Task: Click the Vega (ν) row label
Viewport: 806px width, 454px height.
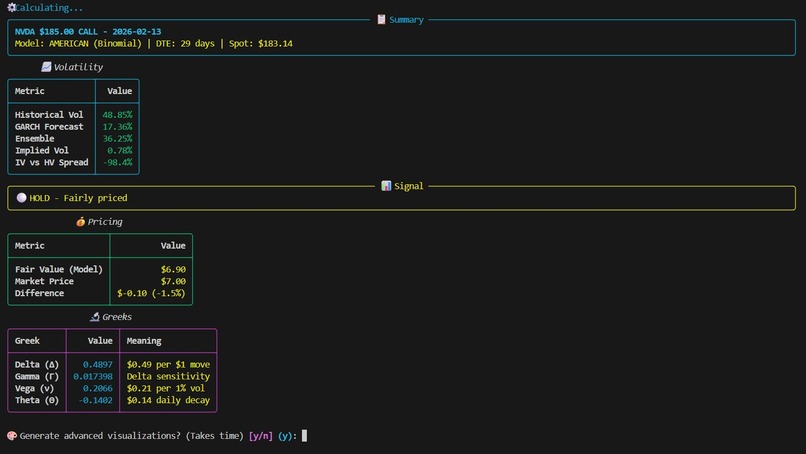Action: point(34,388)
